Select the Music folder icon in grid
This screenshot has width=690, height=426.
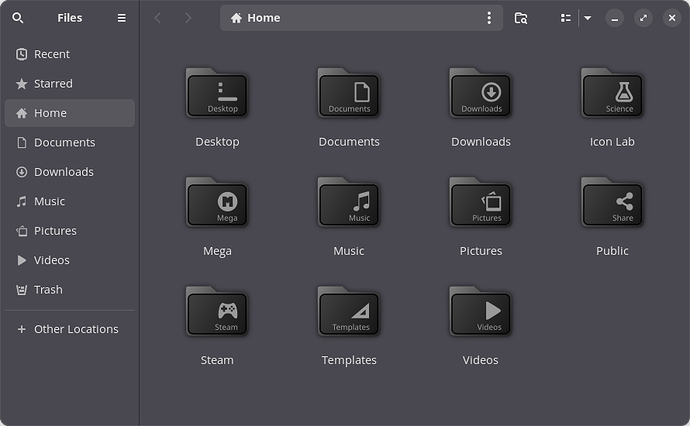pyautogui.click(x=349, y=202)
